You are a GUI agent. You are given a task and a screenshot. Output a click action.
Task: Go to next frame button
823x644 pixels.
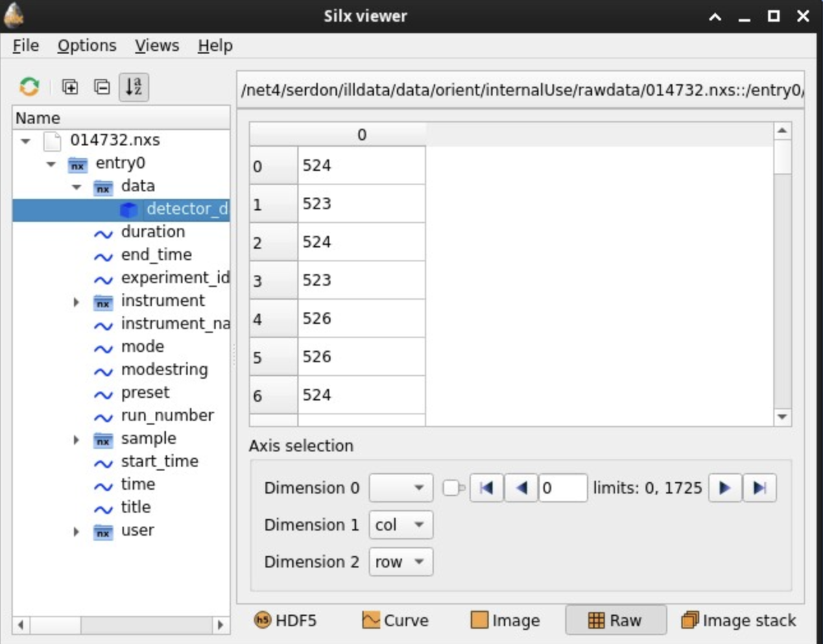pyautogui.click(x=725, y=488)
